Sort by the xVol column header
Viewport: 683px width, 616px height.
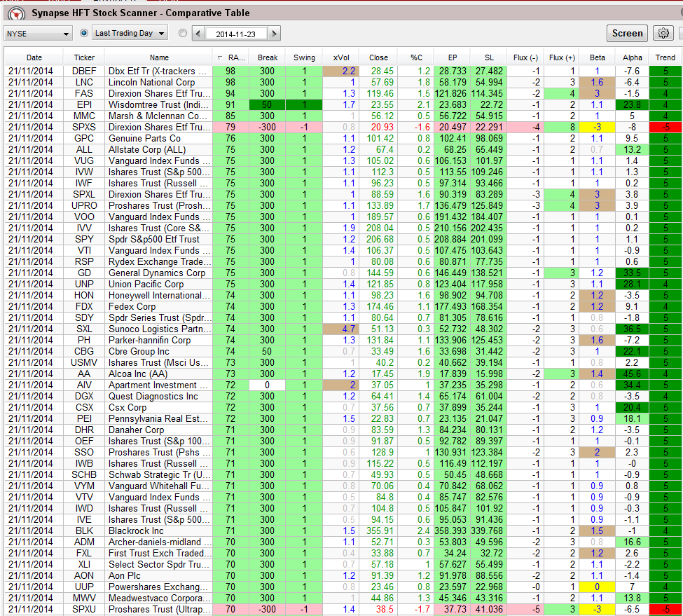click(x=340, y=57)
